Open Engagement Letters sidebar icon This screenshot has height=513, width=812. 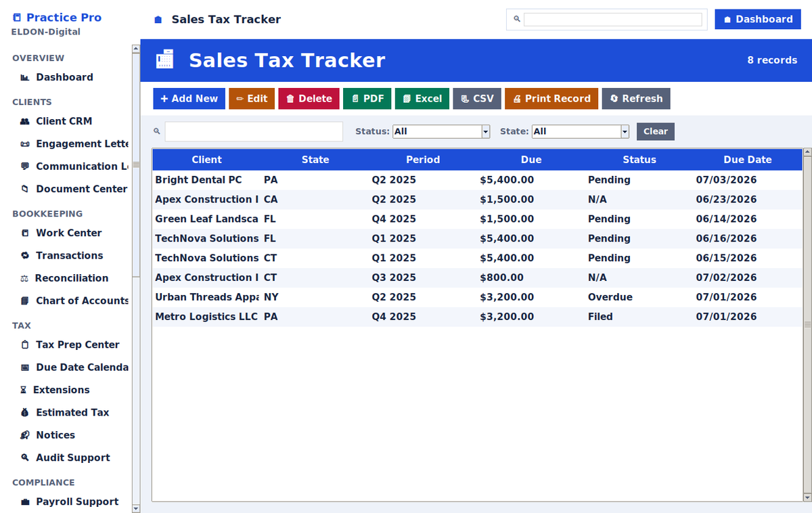click(25, 144)
